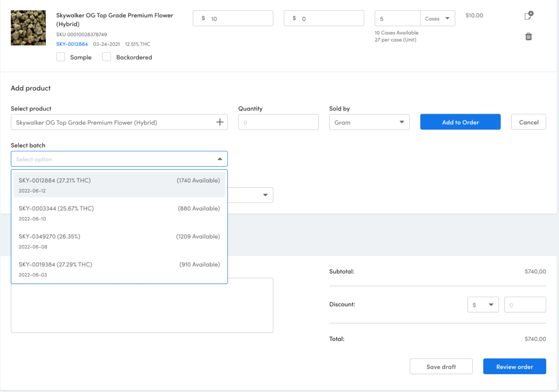Image resolution: width=559 pixels, height=392 pixels.
Task: Click the Review order button
Action: click(514, 366)
